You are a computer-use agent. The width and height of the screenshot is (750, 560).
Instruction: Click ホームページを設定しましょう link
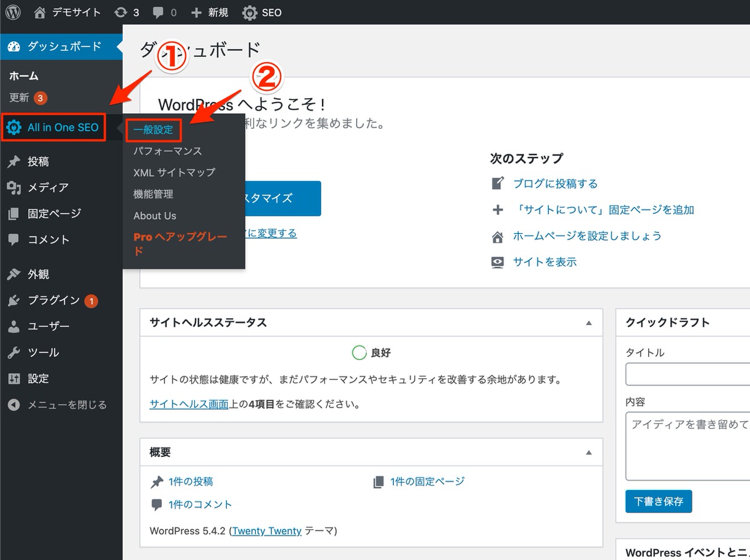pyautogui.click(x=587, y=236)
